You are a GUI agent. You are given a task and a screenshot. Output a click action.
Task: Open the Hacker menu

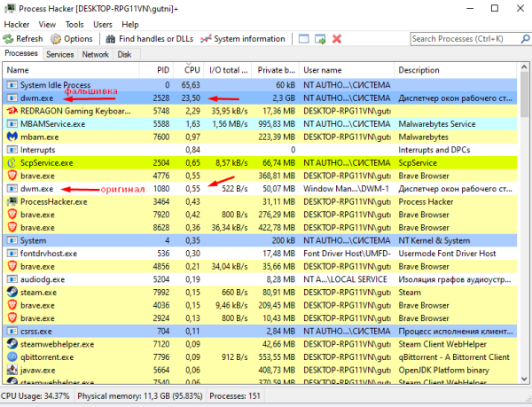[x=17, y=25]
